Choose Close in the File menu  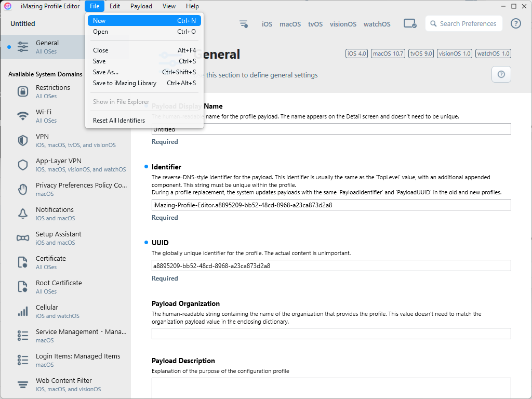point(144,50)
